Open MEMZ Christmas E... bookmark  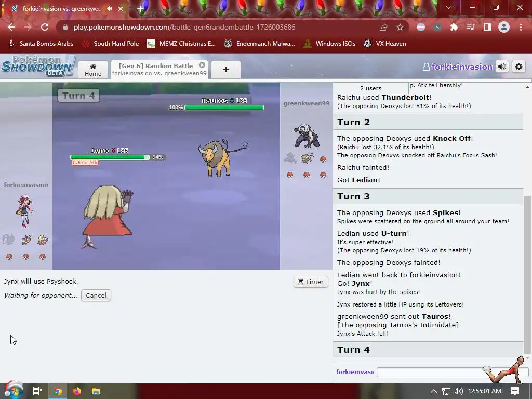coord(181,44)
